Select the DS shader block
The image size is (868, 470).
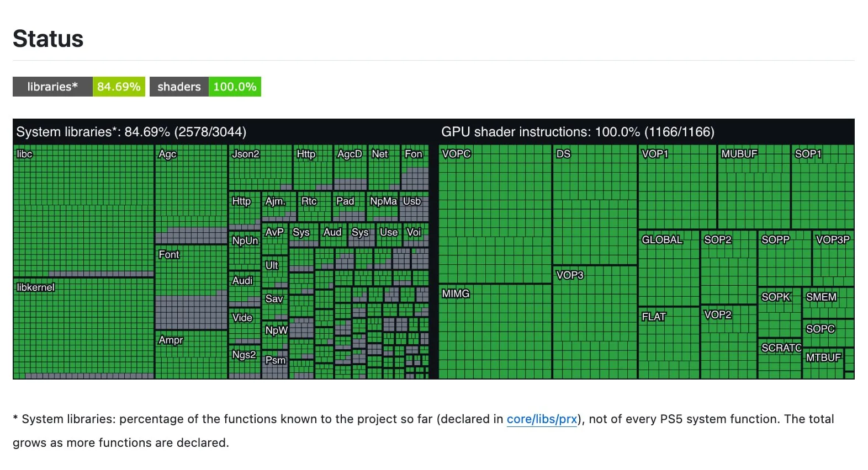pyautogui.click(x=595, y=205)
